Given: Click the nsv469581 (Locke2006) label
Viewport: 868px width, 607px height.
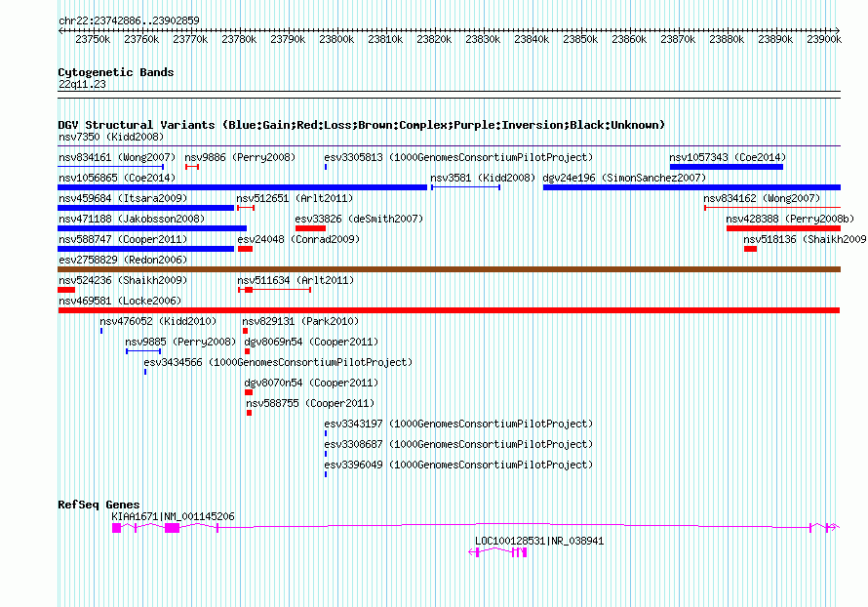Looking at the screenshot, I should click(120, 301).
